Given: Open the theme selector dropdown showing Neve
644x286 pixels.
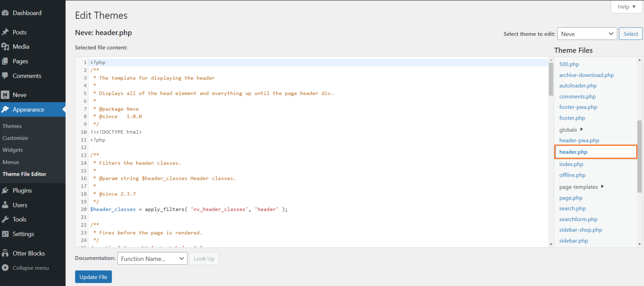Looking at the screenshot, I should click(587, 34).
